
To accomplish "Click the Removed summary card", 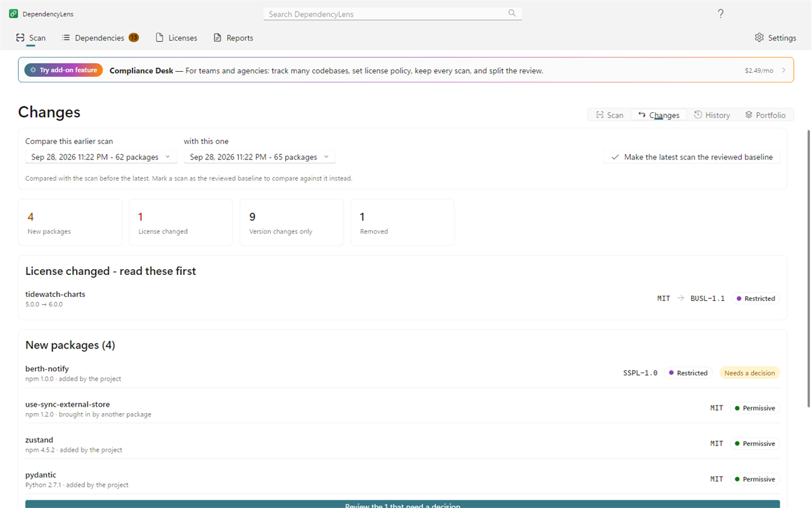I will click(402, 222).
